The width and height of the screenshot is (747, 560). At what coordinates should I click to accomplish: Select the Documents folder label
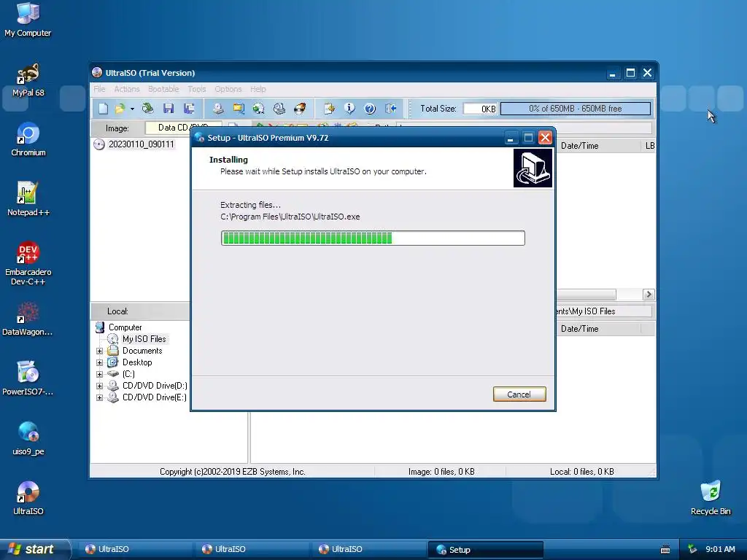pos(142,351)
